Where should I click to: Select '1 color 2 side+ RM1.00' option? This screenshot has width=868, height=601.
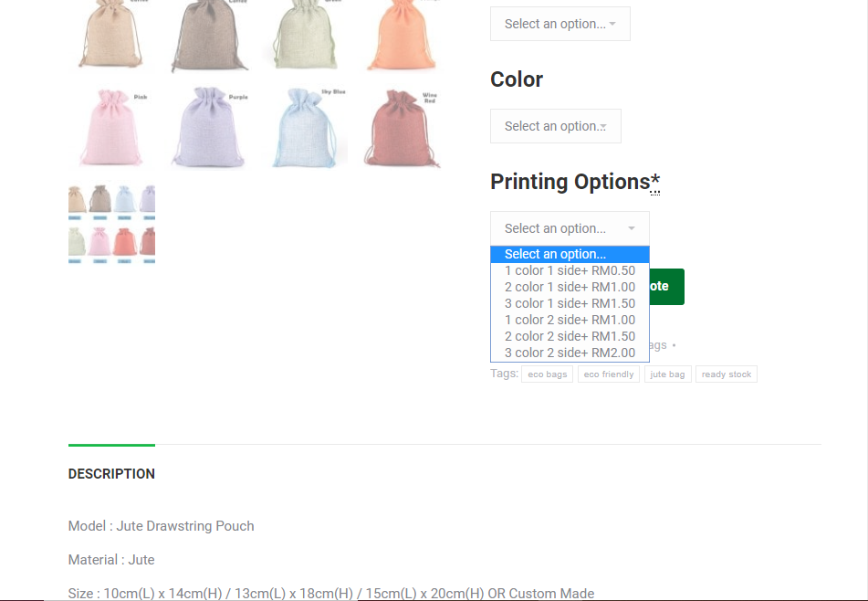point(570,320)
